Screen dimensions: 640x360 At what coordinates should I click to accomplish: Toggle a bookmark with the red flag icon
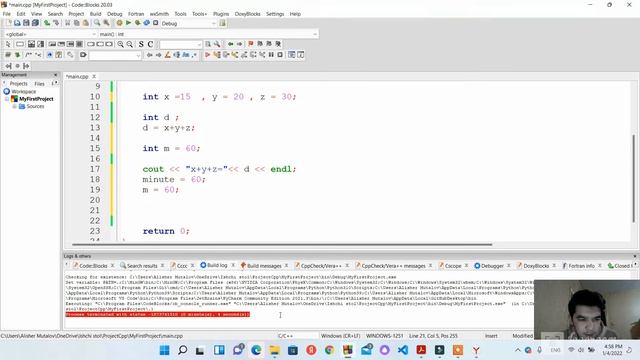(251, 44)
